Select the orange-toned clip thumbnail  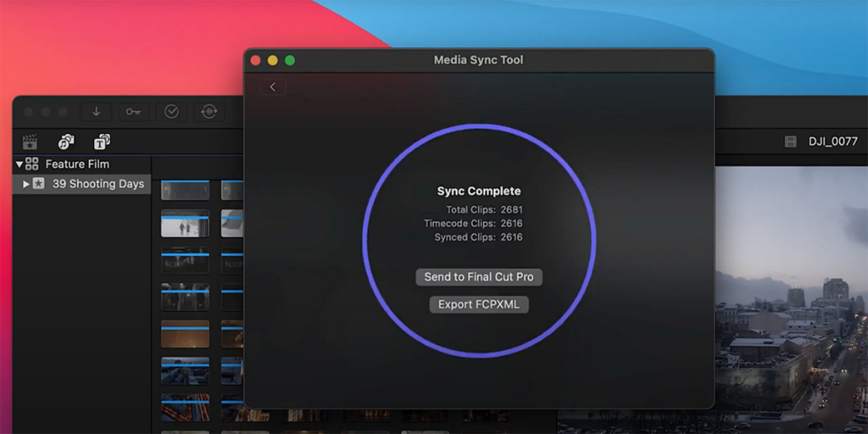pos(185,333)
